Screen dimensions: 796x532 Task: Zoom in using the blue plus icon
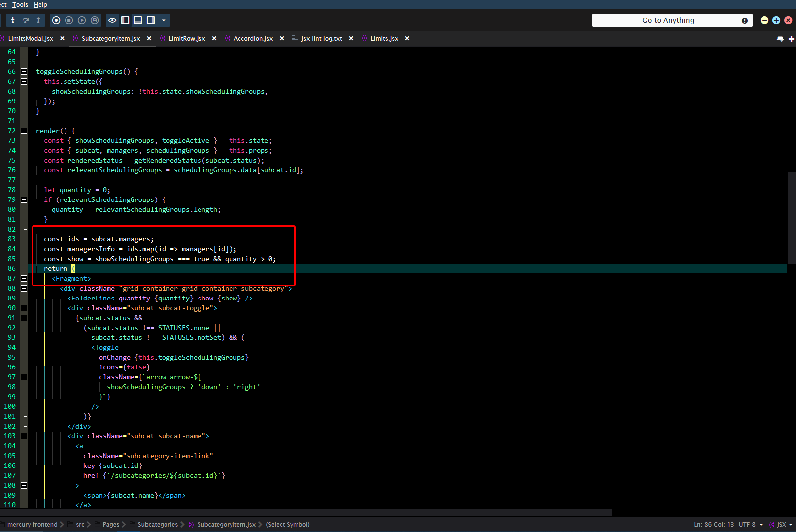click(x=776, y=20)
